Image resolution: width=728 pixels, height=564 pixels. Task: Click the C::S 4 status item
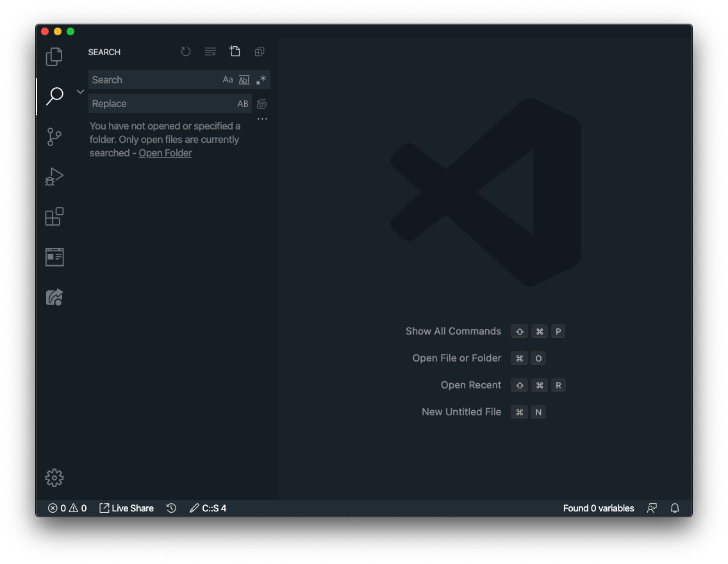point(208,508)
